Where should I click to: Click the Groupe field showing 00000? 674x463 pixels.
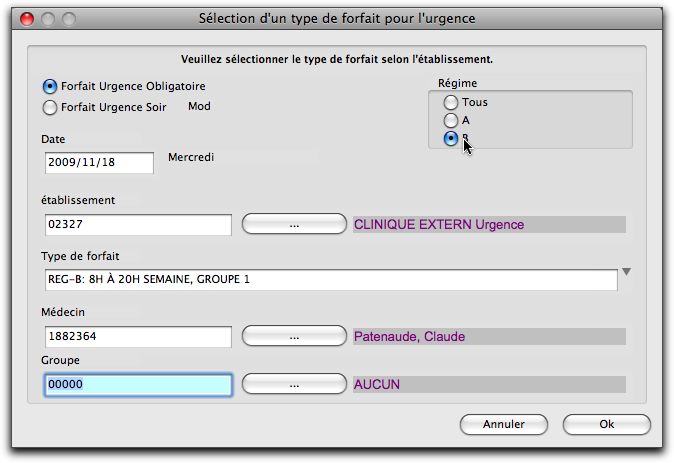point(138,384)
